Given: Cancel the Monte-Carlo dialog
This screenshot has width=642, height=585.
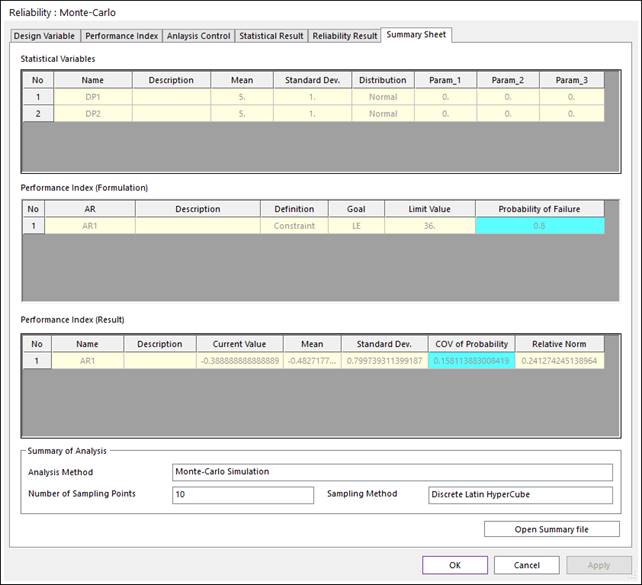Looking at the screenshot, I should [x=527, y=565].
